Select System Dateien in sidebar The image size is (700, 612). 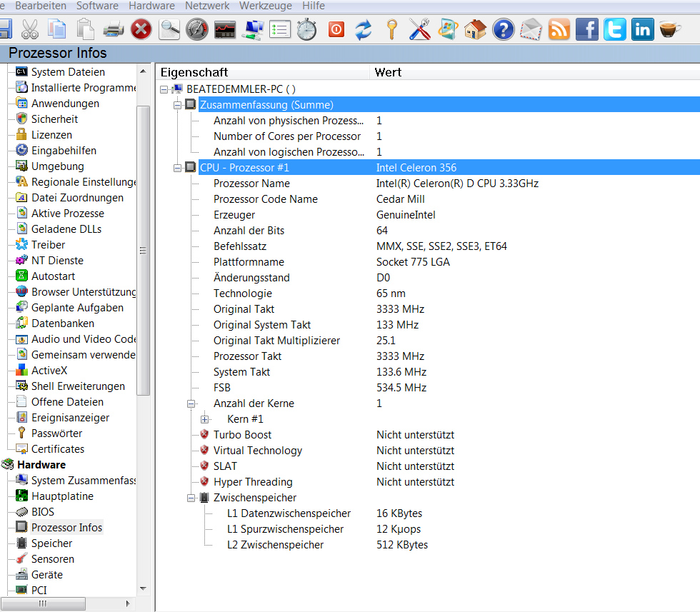(x=68, y=72)
